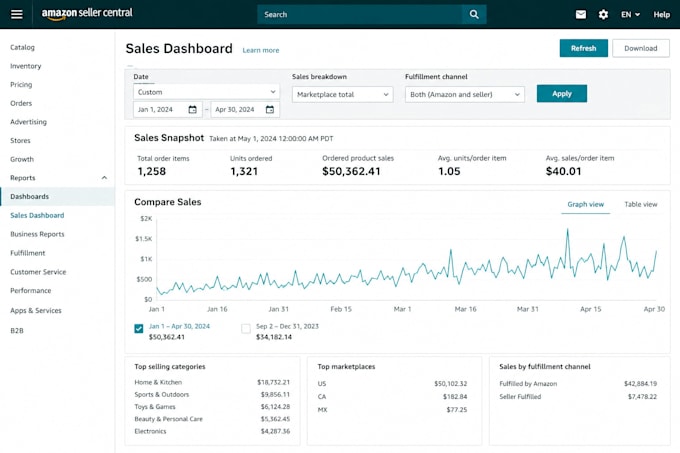Screen dimensions: 680x453
Task: Click the Refresh button
Action: point(583,48)
